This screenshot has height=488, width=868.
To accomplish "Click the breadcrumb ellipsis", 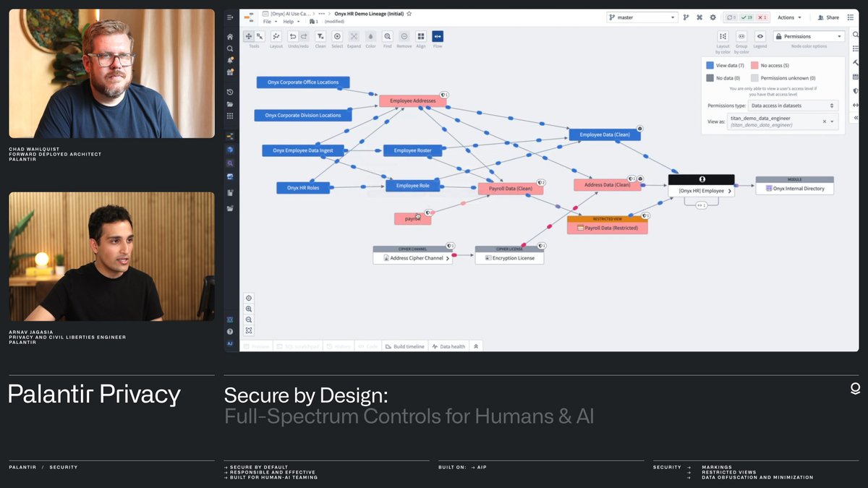I will [x=321, y=14].
